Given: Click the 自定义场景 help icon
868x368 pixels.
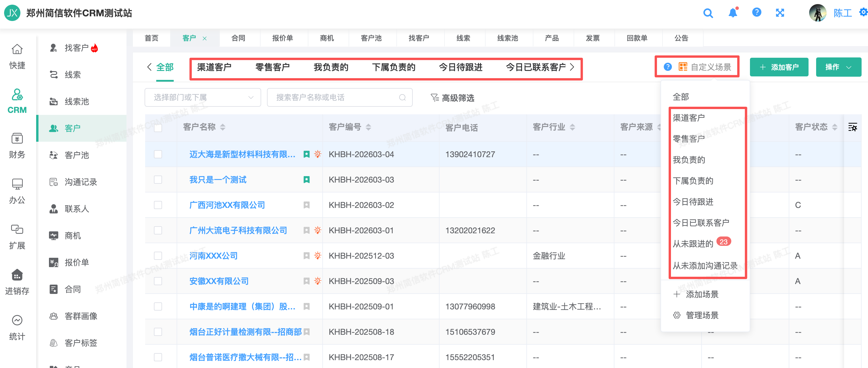Looking at the screenshot, I should coord(667,67).
